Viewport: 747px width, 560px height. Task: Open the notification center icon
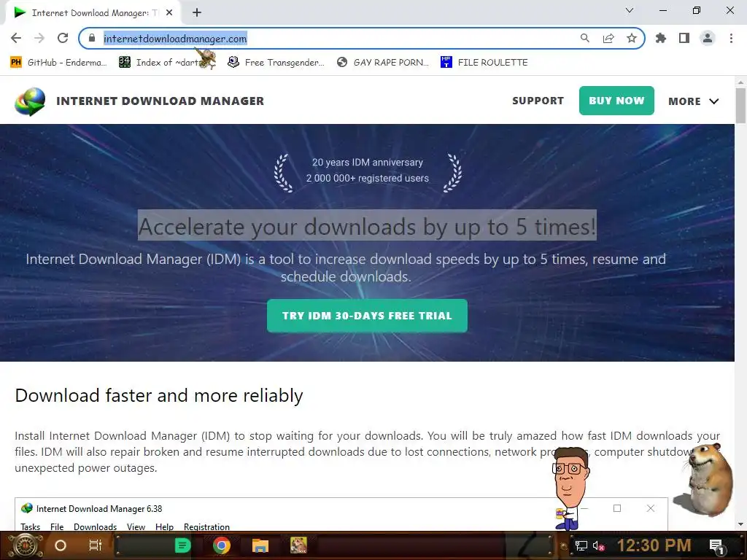click(716, 546)
